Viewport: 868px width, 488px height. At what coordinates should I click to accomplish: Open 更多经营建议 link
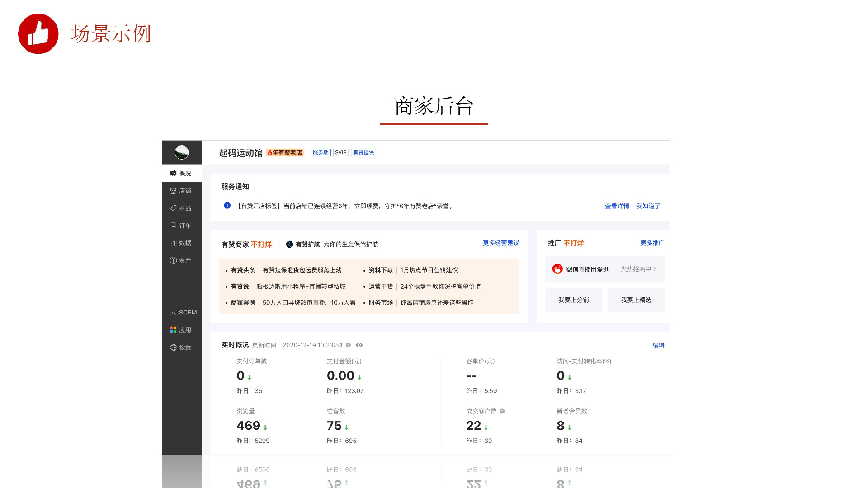500,243
